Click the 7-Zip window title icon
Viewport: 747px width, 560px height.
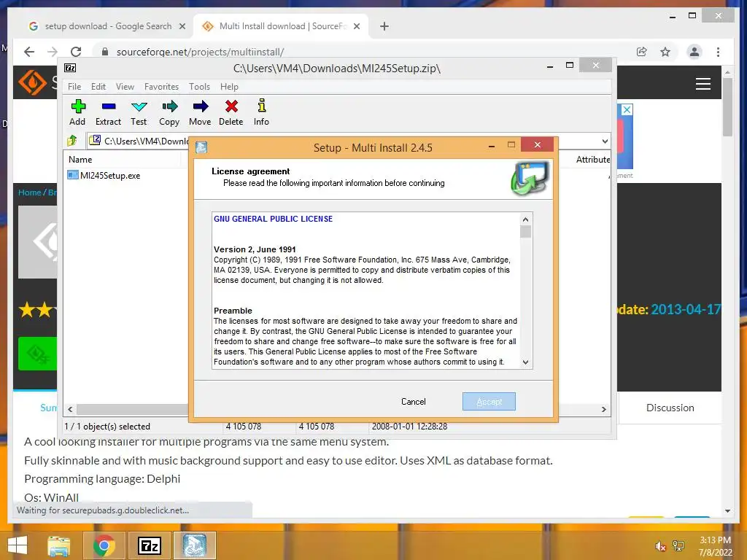click(x=70, y=68)
